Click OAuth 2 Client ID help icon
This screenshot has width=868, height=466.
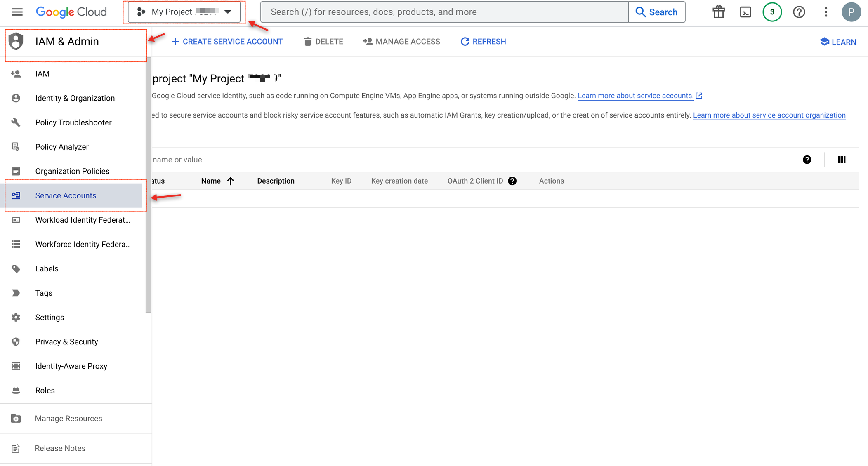512,181
